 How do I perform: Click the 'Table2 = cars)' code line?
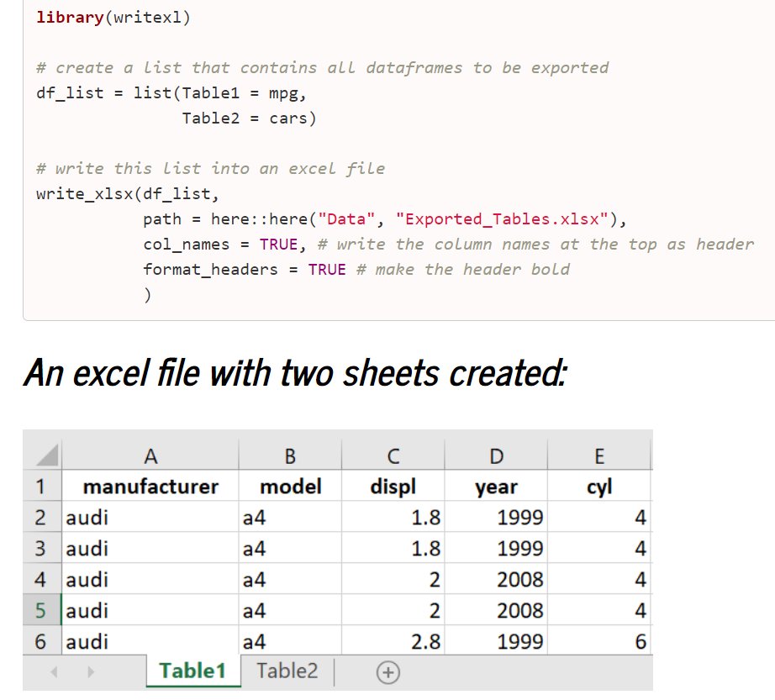[x=249, y=118]
